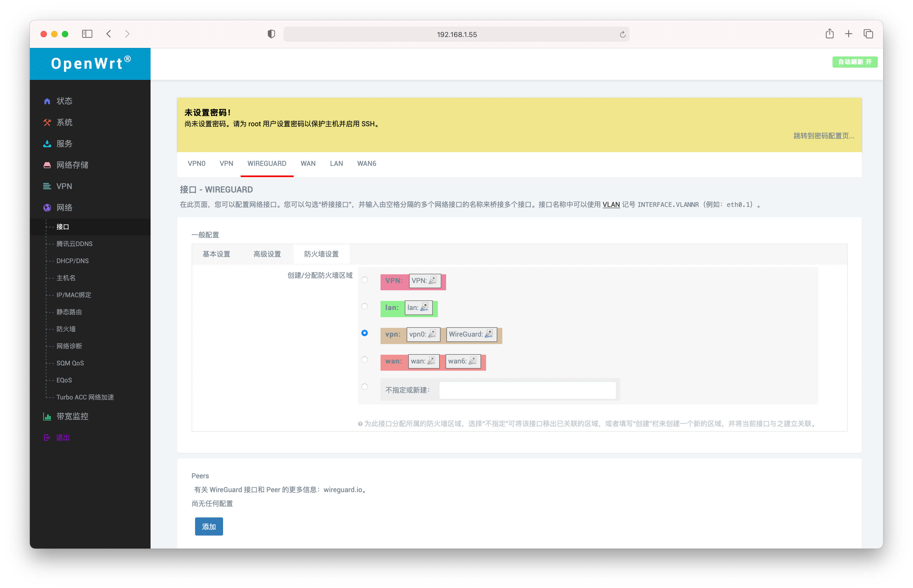Click the chart icon beside 带宽监控
Image resolution: width=913 pixels, height=588 pixels.
47,416
